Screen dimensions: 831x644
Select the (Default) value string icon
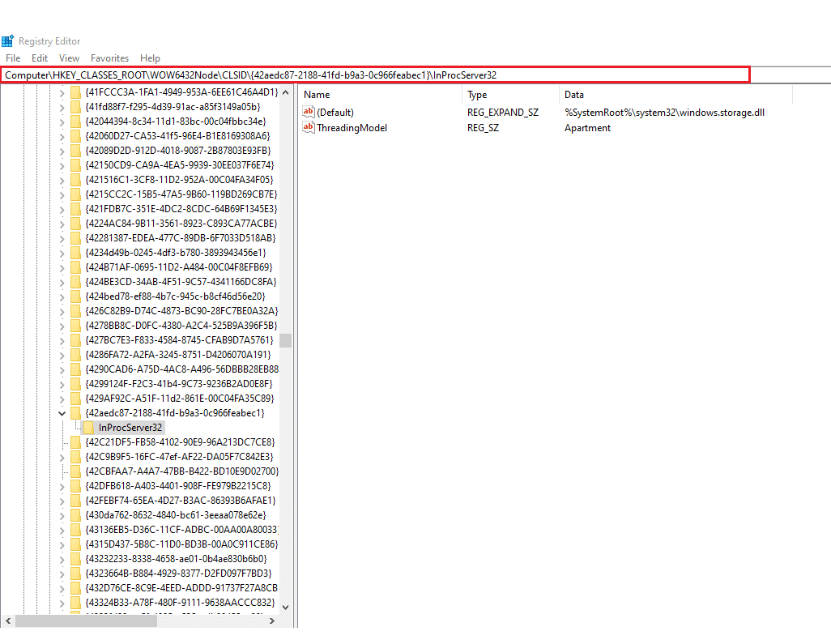309,112
